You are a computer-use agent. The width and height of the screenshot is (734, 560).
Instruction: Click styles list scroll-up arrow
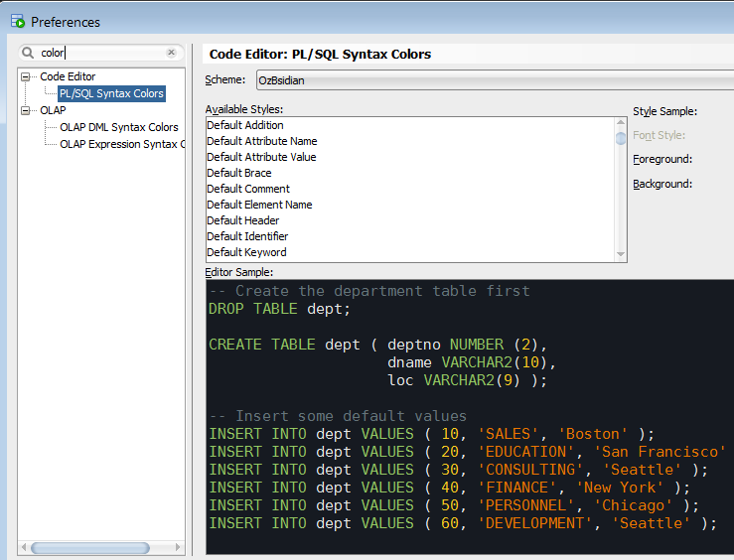(621, 122)
